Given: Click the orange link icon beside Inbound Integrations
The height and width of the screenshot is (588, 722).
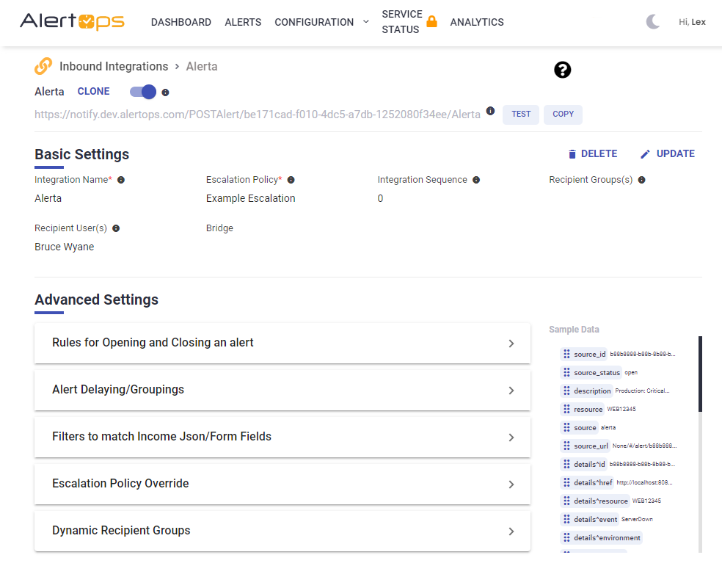Looking at the screenshot, I should [43, 66].
